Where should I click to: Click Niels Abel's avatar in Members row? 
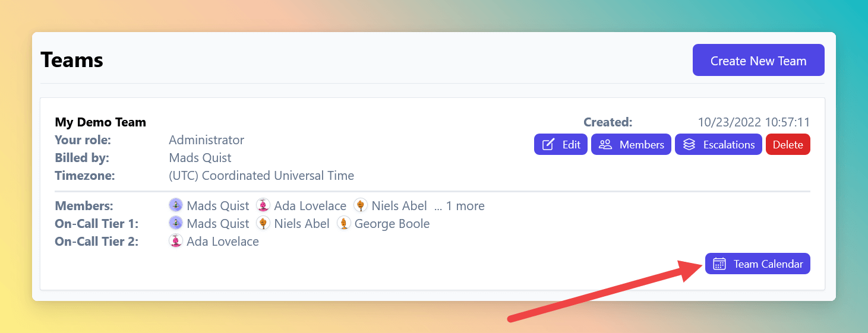[361, 205]
